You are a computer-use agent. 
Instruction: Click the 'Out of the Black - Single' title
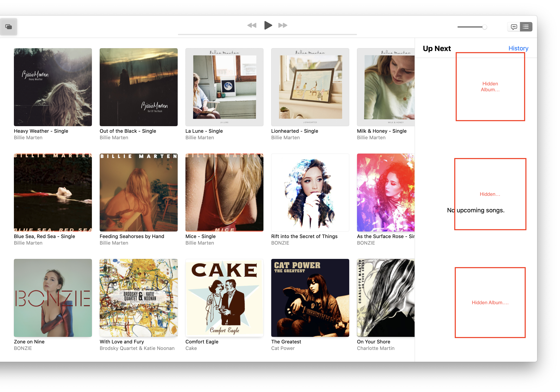pyautogui.click(x=128, y=131)
